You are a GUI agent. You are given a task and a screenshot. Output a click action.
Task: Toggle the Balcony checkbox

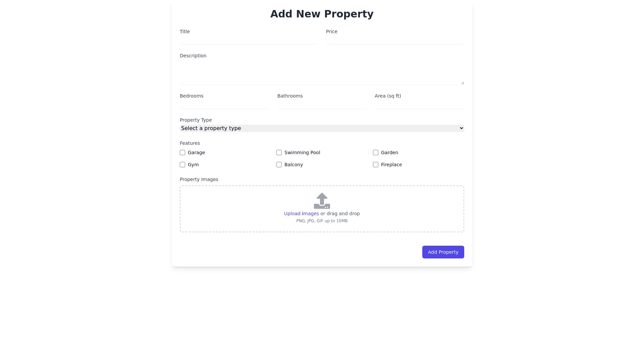point(279,165)
